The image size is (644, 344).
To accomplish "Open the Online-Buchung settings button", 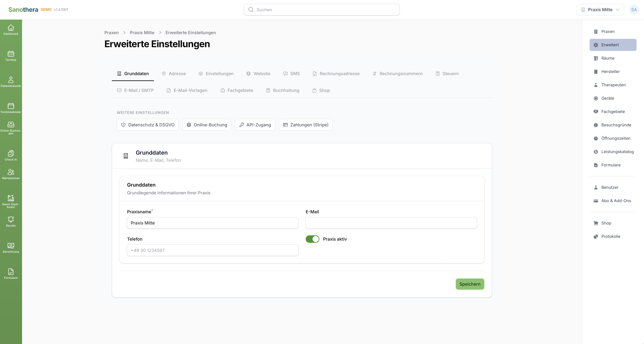I will (207, 125).
